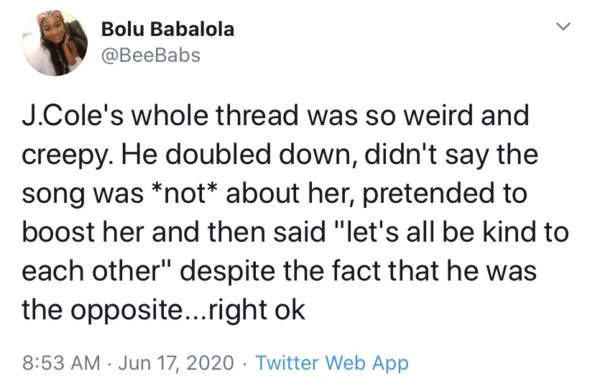This screenshot has width=595, height=387.
Task: Click the word "opposite" in the last line
Action: (127, 311)
